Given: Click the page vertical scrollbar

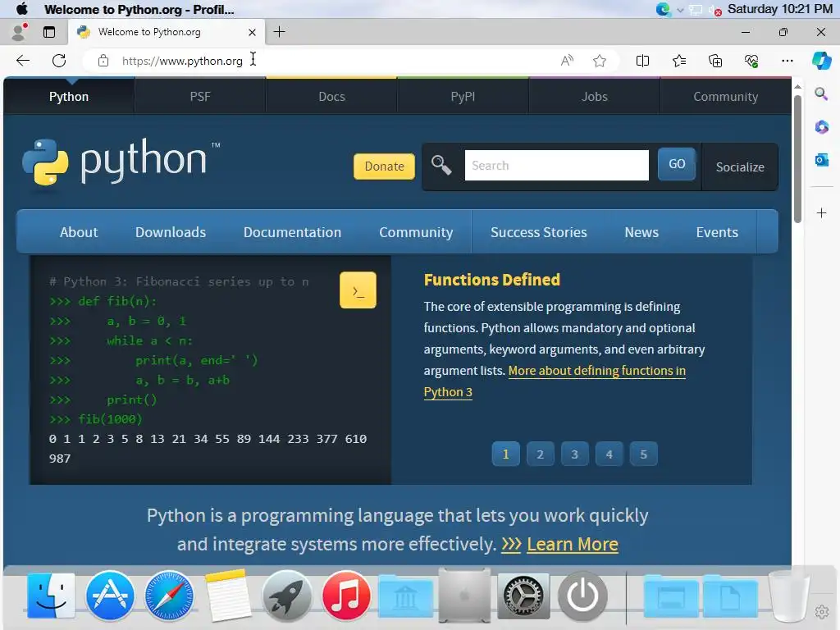Looking at the screenshot, I should [x=797, y=159].
